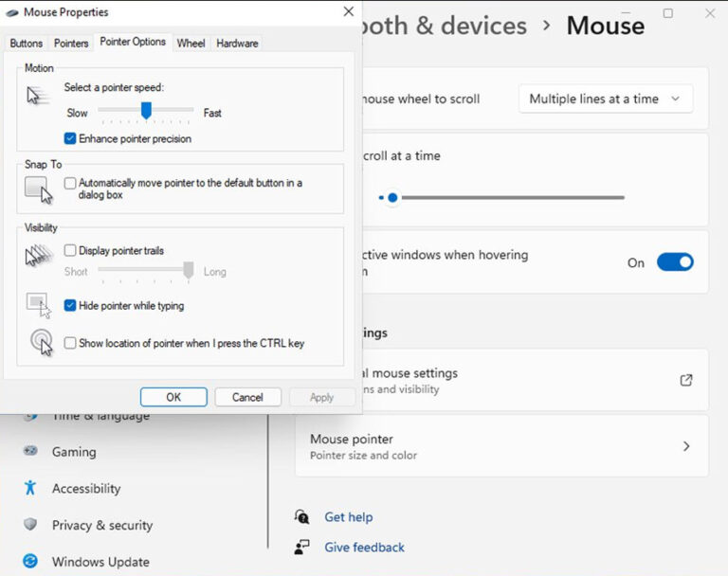The image size is (728, 576).
Task: Toggle Enhance pointer precision checkbox
Action: [x=70, y=138]
